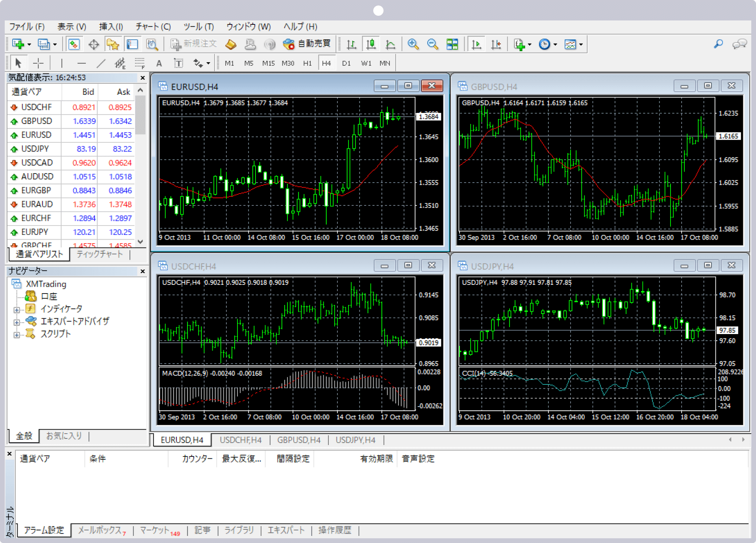Click the zoom in magnifier icon
Image resolution: width=756 pixels, height=543 pixels.
413,44
